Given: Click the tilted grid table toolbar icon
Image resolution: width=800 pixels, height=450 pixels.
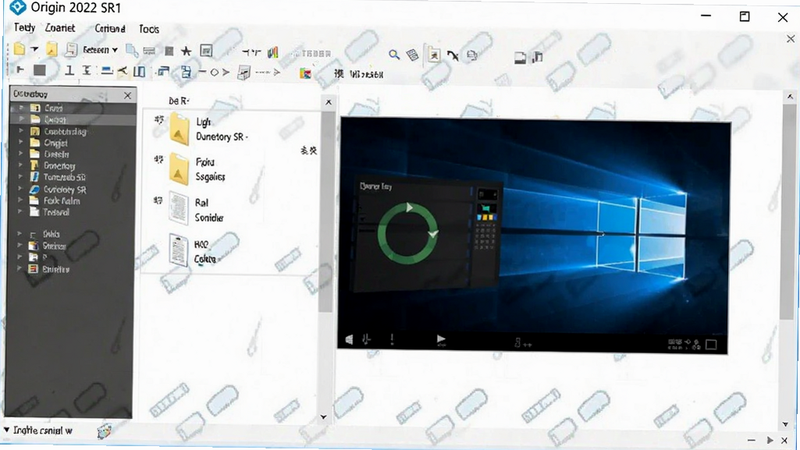Looking at the screenshot, I should (x=412, y=54).
